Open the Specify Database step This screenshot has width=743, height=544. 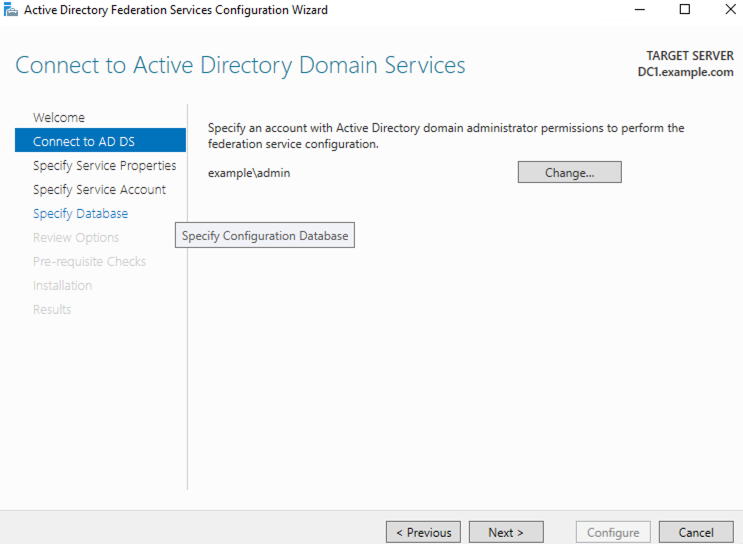(x=80, y=214)
